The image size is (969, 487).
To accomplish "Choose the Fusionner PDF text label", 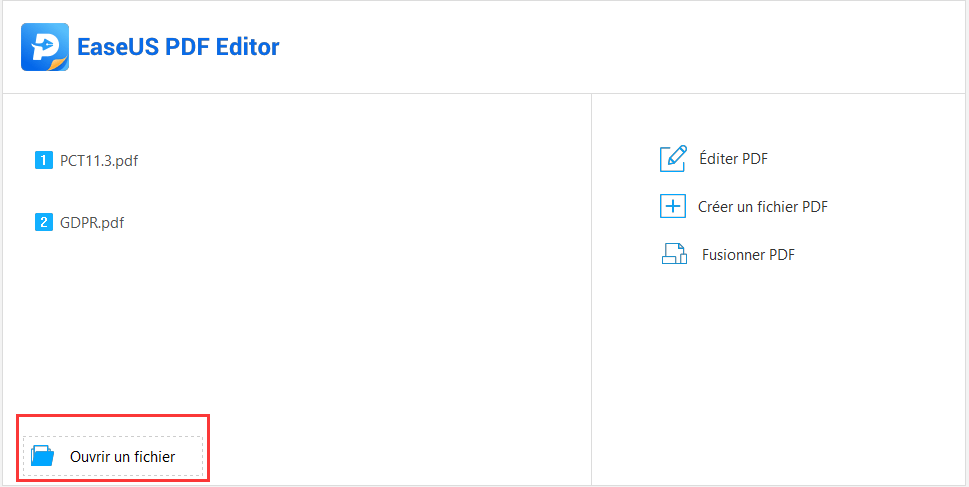I will pyautogui.click(x=748, y=255).
